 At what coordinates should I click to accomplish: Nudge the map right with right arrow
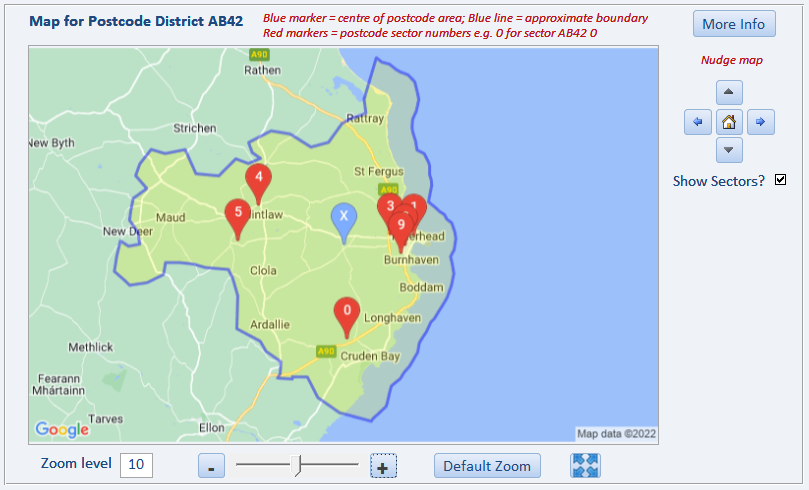(x=761, y=122)
